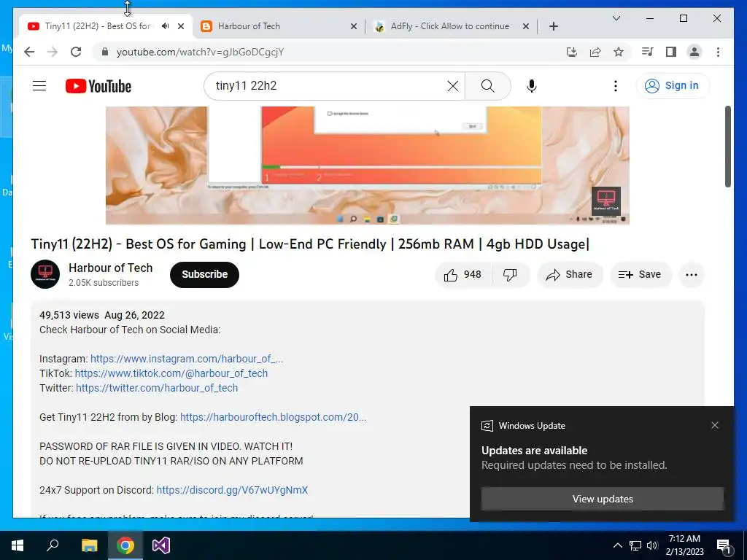Toggle Chrome side panel

671,52
